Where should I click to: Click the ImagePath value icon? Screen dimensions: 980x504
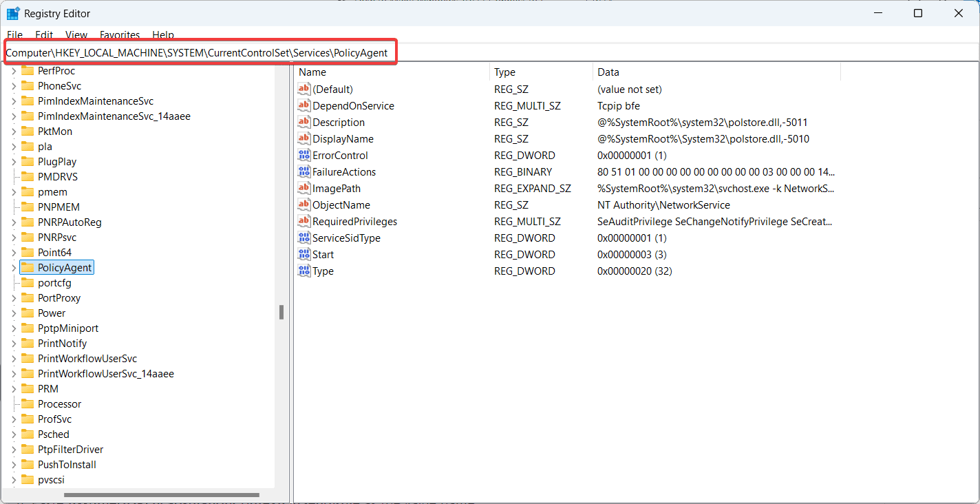click(304, 188)
